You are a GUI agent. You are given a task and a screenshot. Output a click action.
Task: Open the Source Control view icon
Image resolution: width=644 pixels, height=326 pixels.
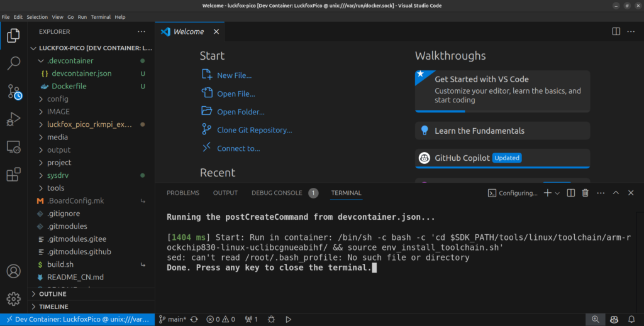14,92
